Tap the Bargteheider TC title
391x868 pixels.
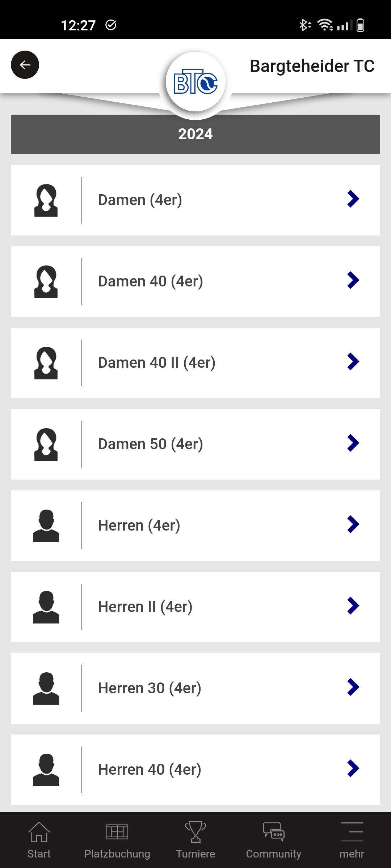pos(312,66)
